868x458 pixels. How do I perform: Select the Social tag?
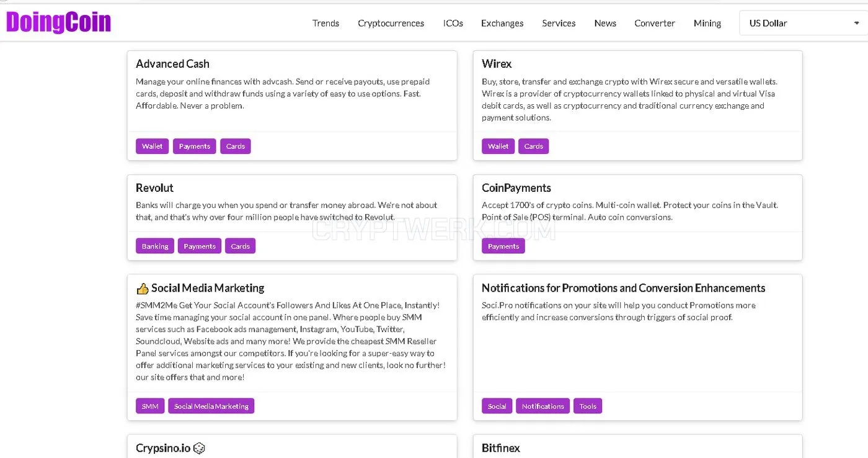pos(497,406)
